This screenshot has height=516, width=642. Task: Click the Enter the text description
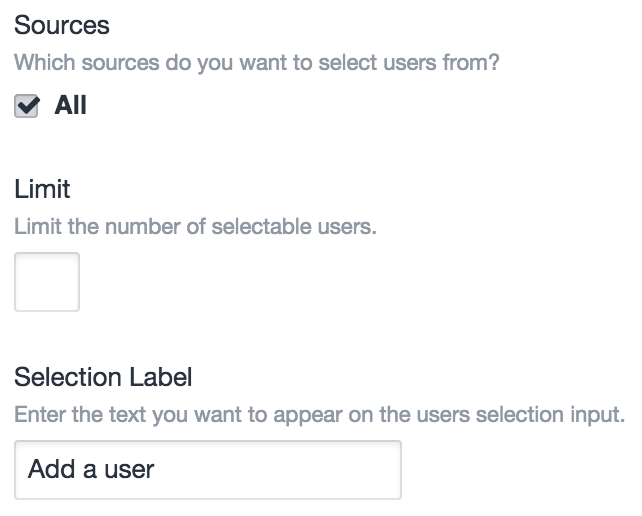[x=319, y=414]
